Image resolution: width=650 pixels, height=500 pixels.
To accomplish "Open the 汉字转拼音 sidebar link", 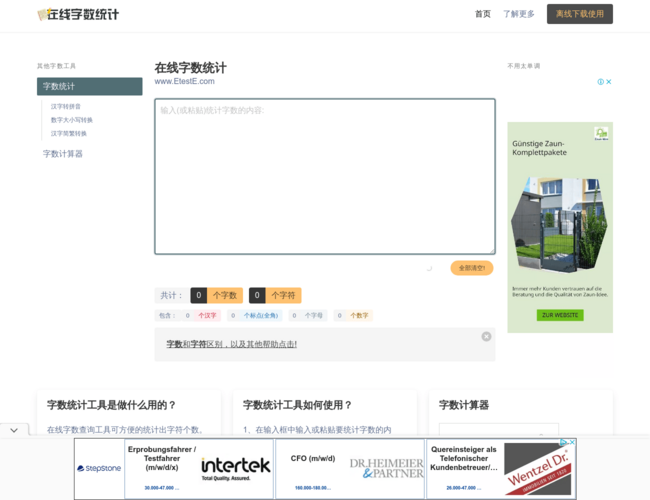I will pos(66,106).
